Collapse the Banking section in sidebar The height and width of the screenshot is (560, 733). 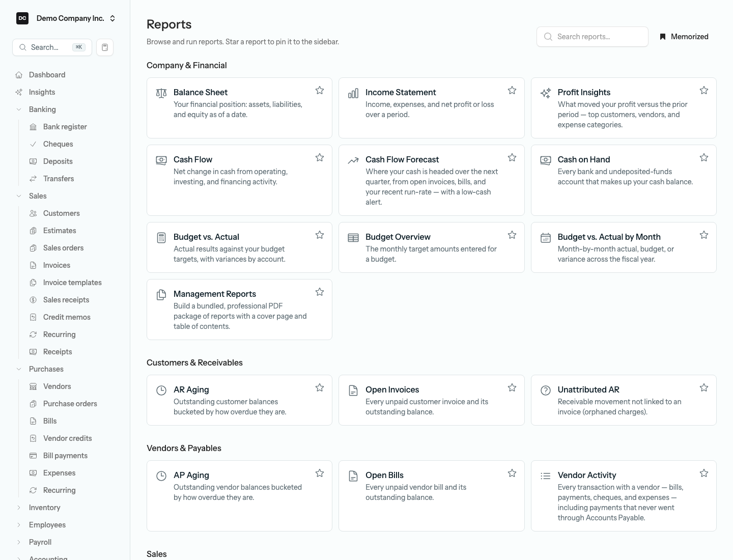tap(19, 109)
